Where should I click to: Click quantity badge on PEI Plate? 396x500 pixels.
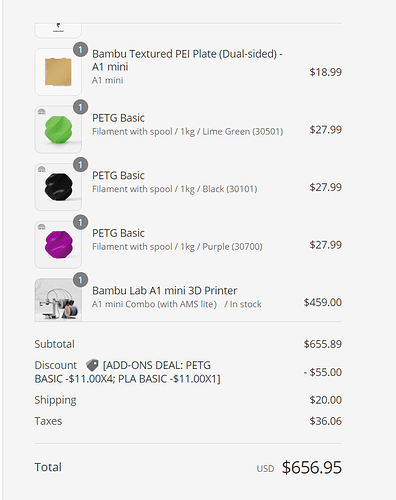coord(80,50)
